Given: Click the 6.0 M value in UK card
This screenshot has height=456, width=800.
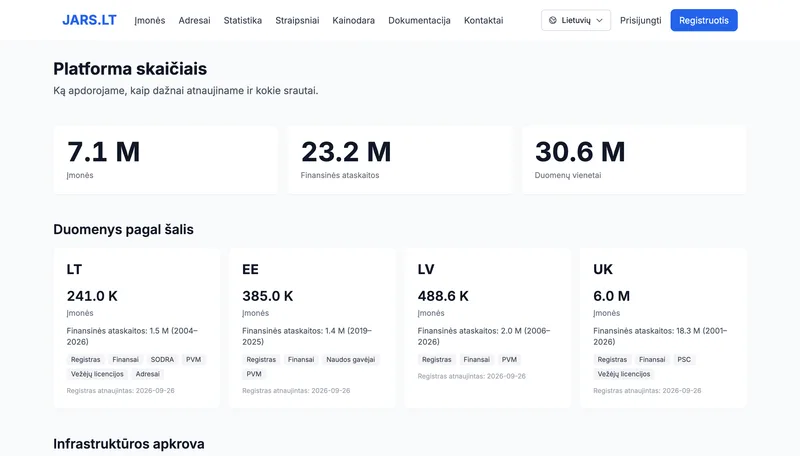Looking at the screenshot, I should (612, 296).
